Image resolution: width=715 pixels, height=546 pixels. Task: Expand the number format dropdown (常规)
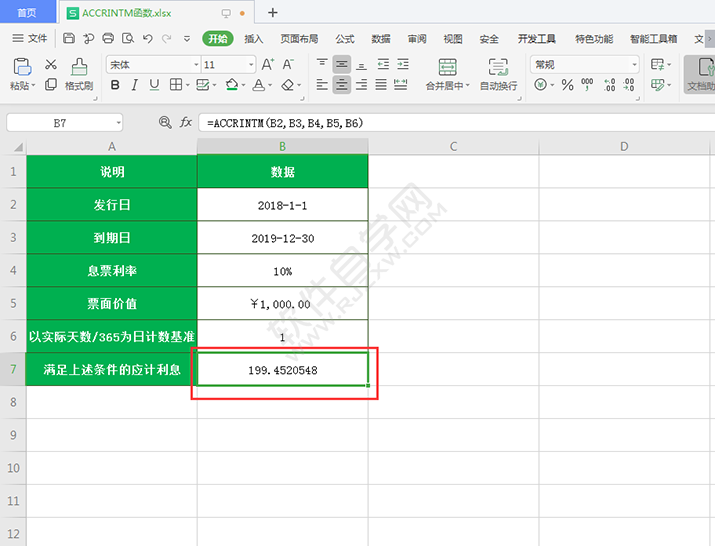click(584, 64)
